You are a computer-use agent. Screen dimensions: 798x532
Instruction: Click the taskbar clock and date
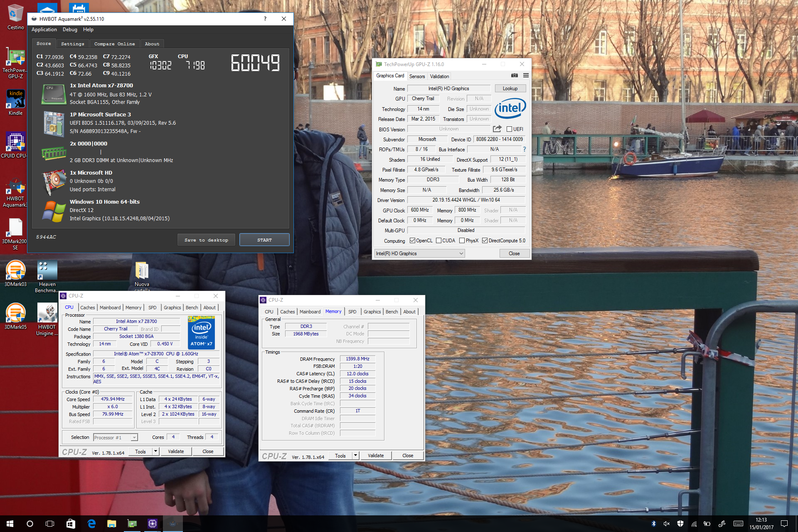(x=761, y=524)
